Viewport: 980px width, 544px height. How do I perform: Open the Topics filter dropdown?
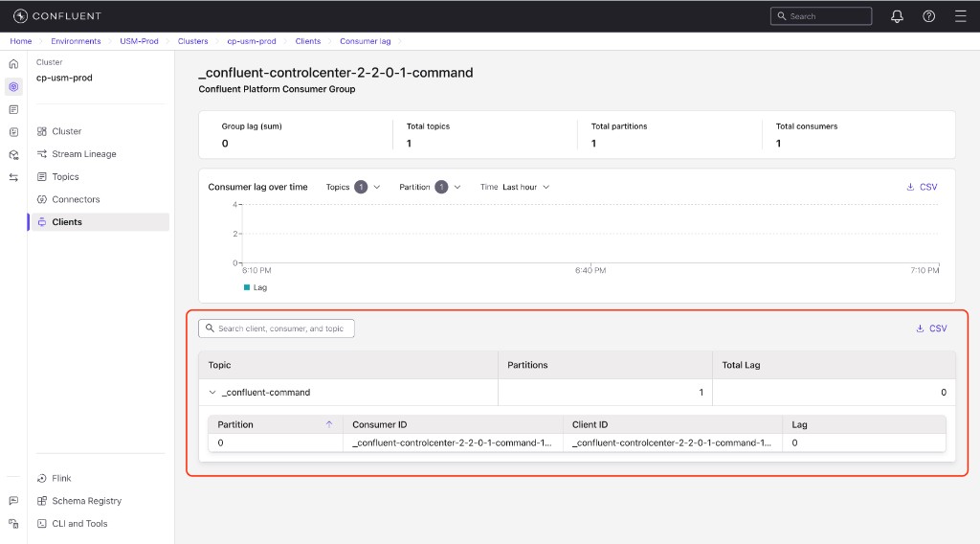click(353, 187)
